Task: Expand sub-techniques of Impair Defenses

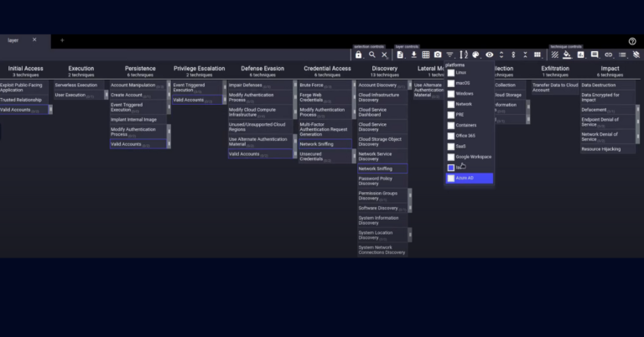Action: coord(295,85)
